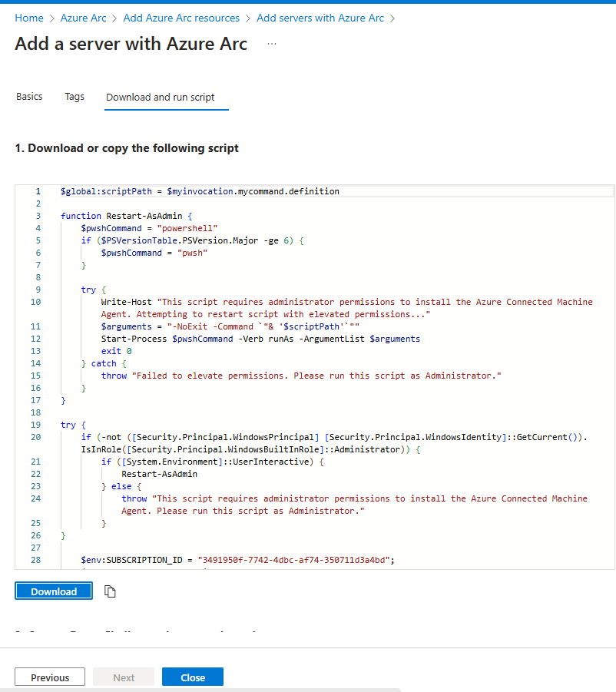The image size is (616, 692).
Task: Click the Write-Host message on line 10
Action: (x=347, y=308)
